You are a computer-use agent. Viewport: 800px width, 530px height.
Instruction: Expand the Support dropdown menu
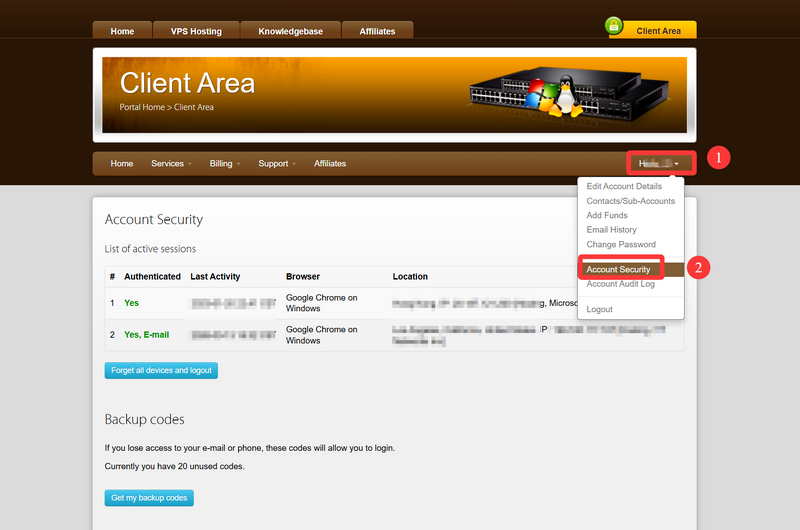[277, 163]
